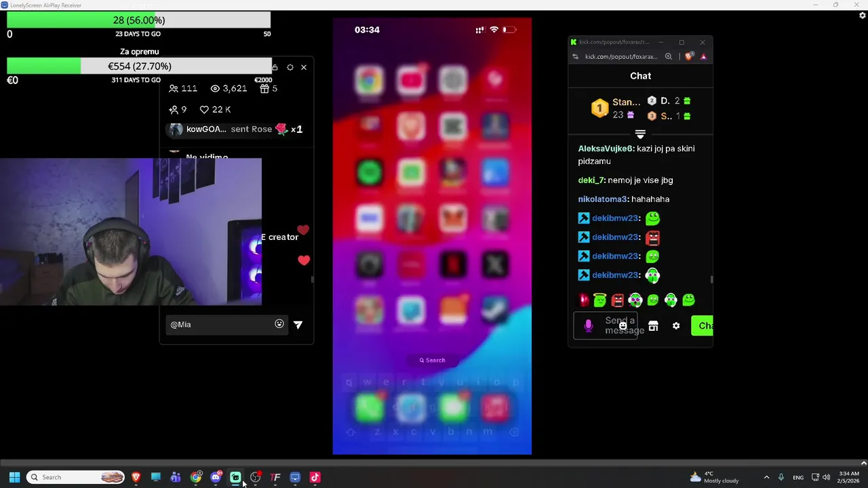868x488 pixels.
Task: Click the green Chat send button
Action: (703, 326)
